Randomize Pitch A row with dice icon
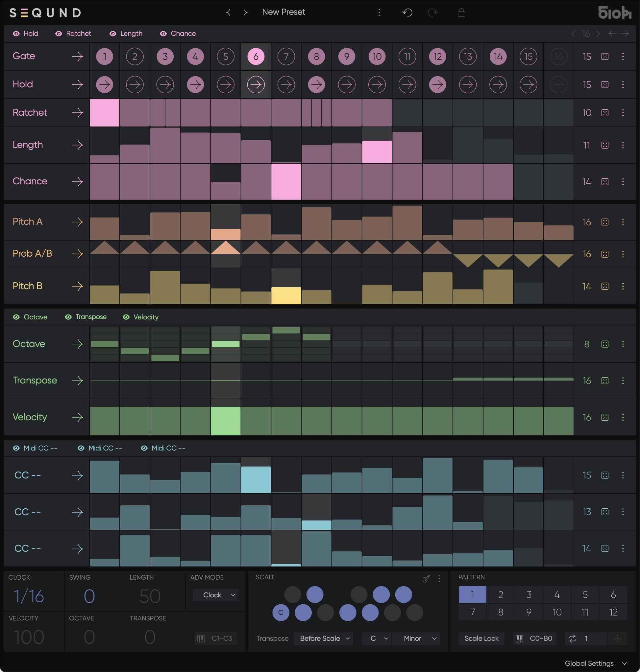The image size is (640, 672). coord(604,222)
